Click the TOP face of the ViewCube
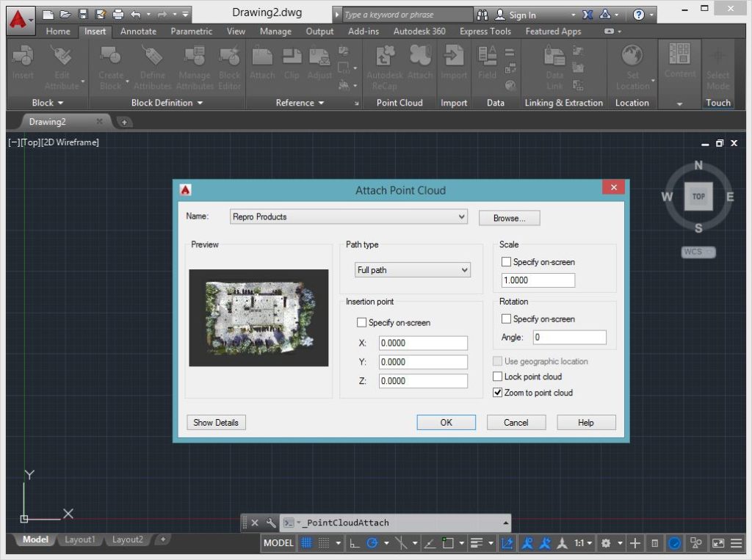The image size is (752, 560). [698, 196]
